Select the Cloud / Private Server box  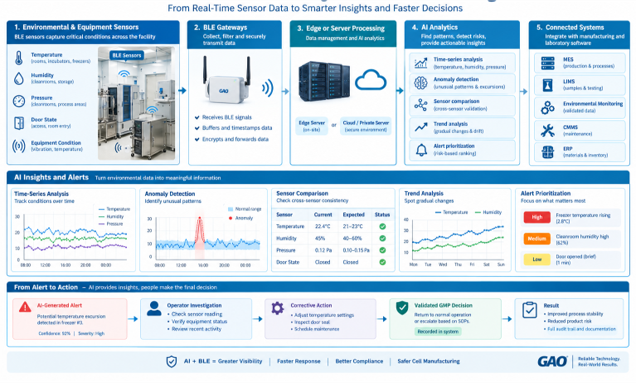pyautogui.click(x=365, y=126)
